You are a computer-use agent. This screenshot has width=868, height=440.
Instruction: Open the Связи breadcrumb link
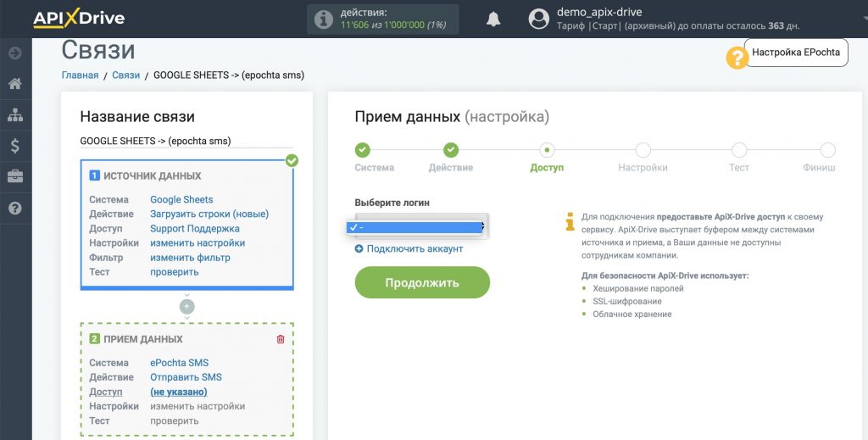pyautogui.click(x=125, y=75)
